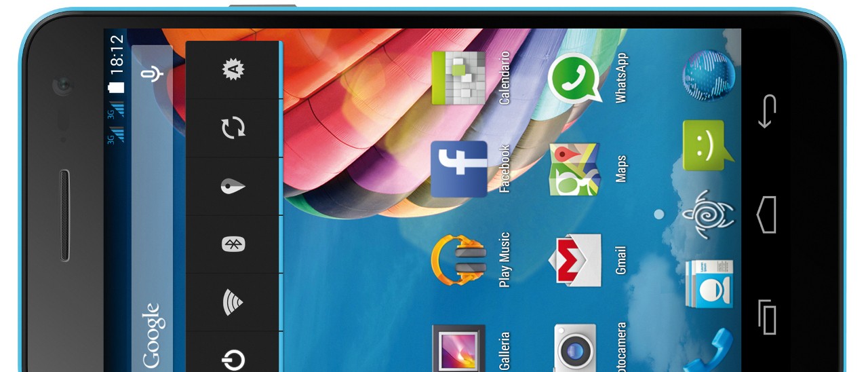Toggle account sync in power widget
Viewport: 868px width, 372px height.
click(x=233, y=128)
